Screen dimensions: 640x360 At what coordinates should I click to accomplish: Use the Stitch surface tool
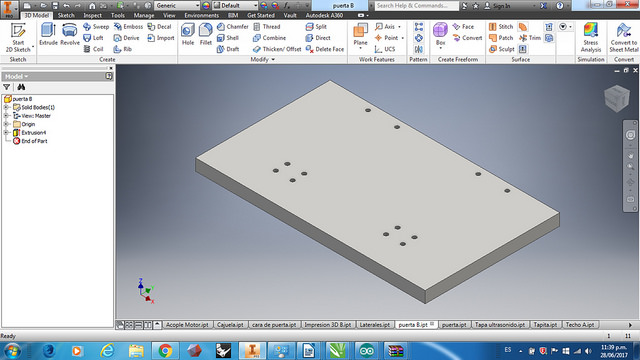(501, 27)
